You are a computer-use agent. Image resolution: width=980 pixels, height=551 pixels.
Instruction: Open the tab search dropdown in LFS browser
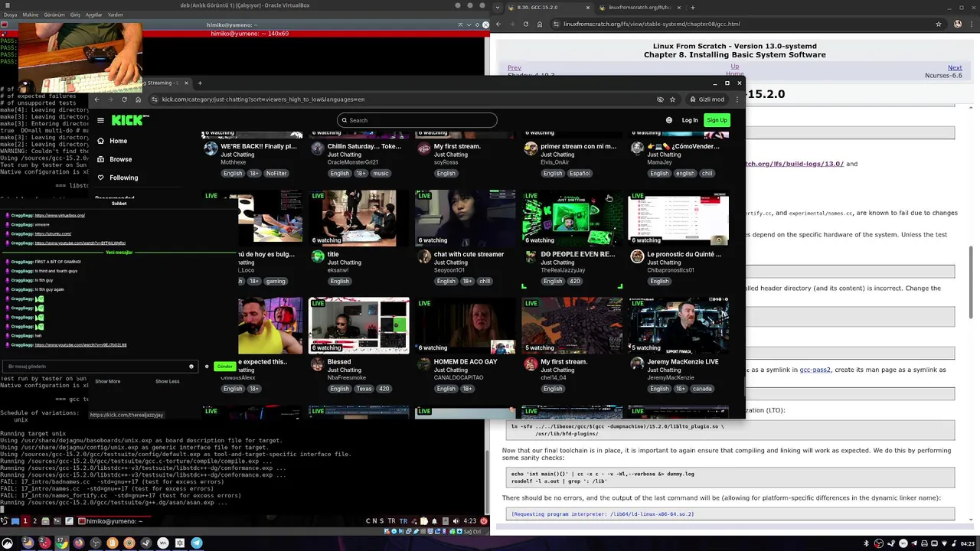(x=499, y=8)
